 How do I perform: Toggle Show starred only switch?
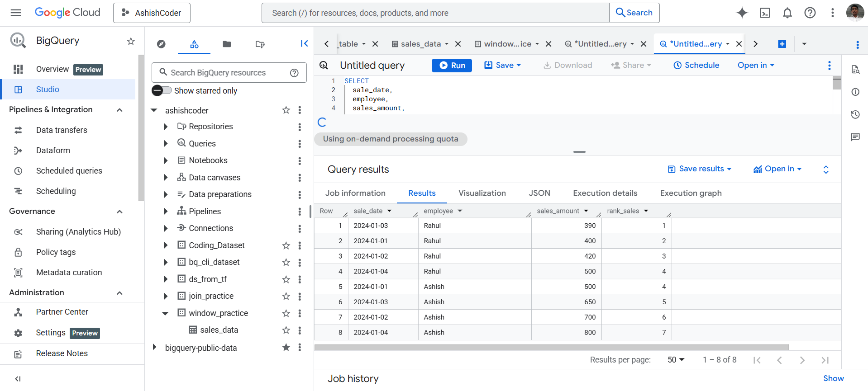(162, 90)
